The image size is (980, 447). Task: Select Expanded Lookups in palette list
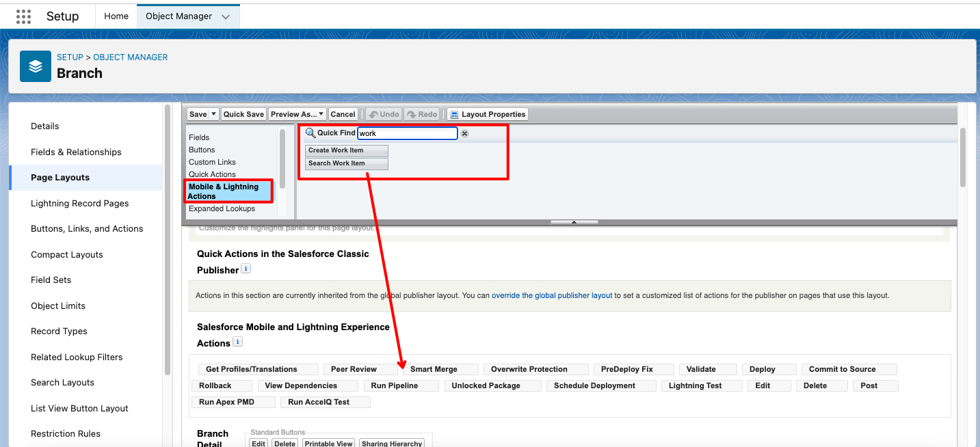tap(222, 208)
